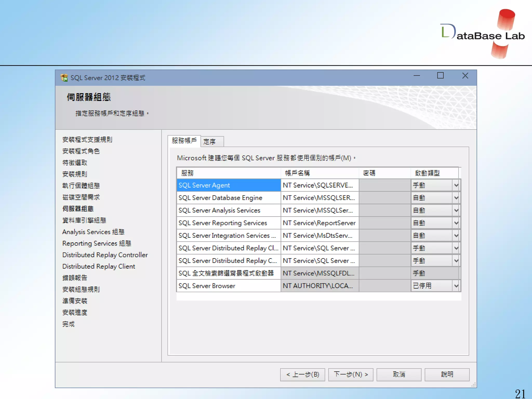Select the SQL Server Reporting Services service cell
532x399 pixels.
coord(229,223)
